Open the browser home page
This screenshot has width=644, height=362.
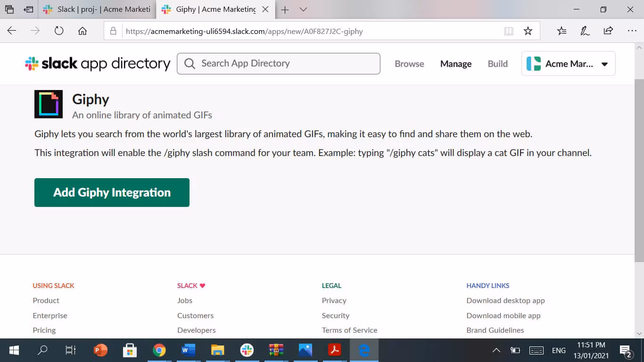coord(83,31)
